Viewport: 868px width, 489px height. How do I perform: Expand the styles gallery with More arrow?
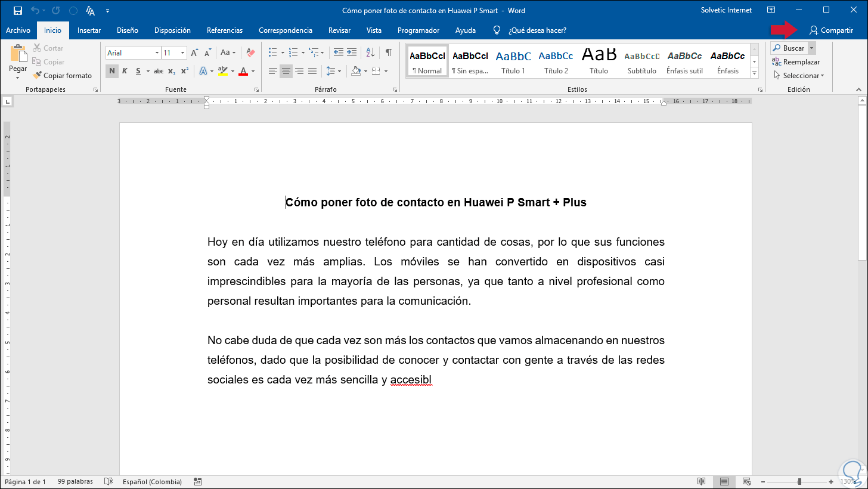click(x=754, y=73)
